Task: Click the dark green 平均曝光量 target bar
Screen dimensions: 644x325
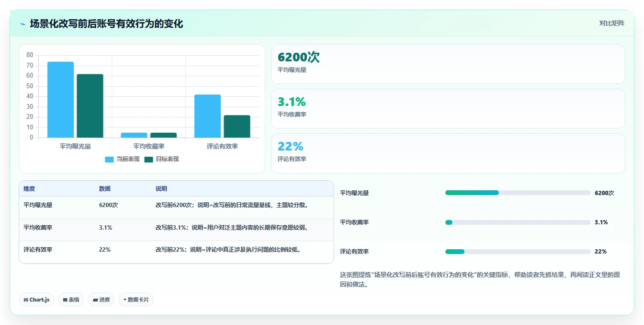Action: tap(90, 106)
